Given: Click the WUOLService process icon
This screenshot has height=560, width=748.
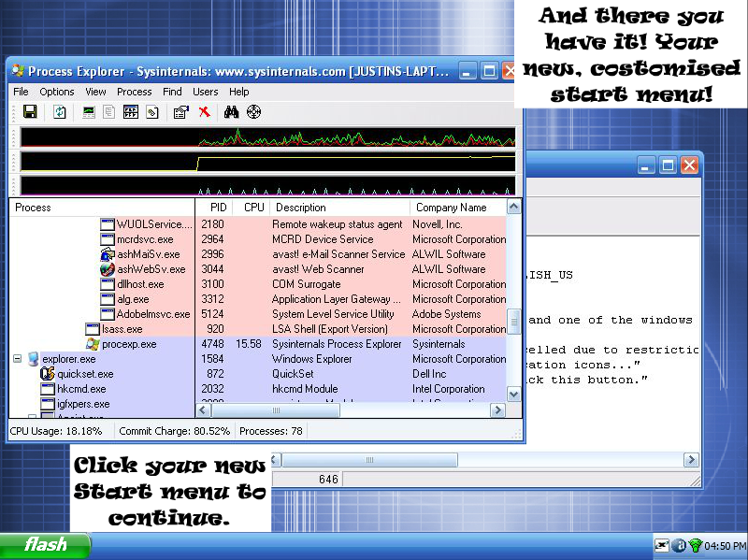Looking at the screenshot, I should tap(108, 224).
